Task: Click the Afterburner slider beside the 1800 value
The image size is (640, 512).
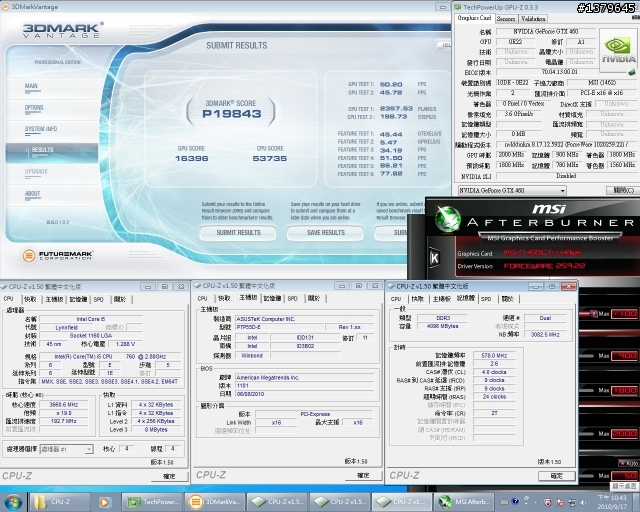Action: coord(588,390)
